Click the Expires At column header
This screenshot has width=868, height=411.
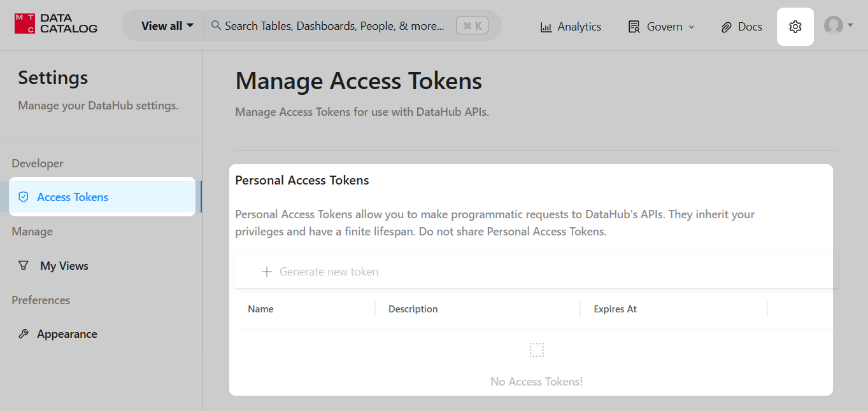point(615,309)
